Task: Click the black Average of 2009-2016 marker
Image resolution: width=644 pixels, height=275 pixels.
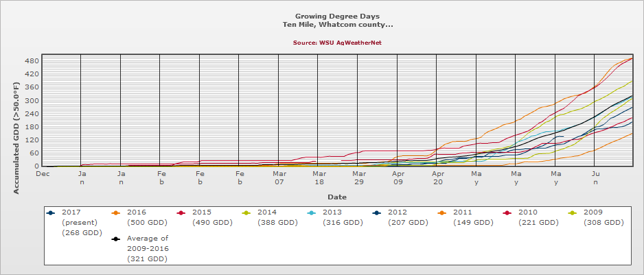Action: 115,239
